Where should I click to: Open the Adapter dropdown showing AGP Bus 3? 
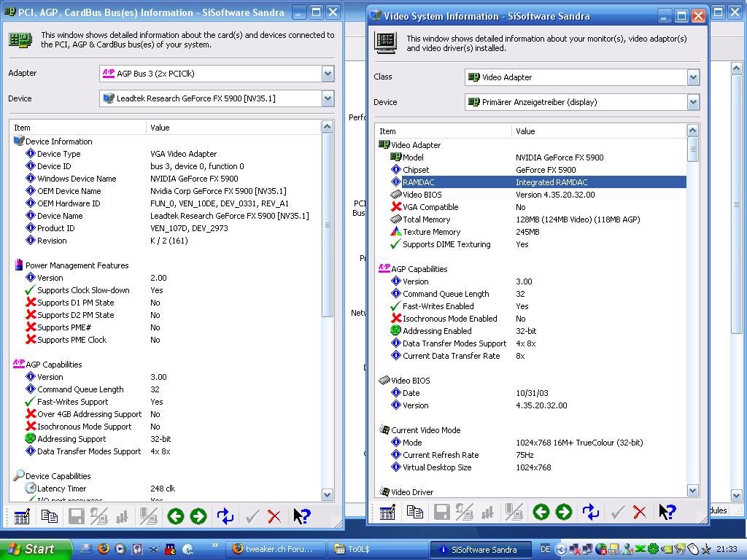(328, 74)
